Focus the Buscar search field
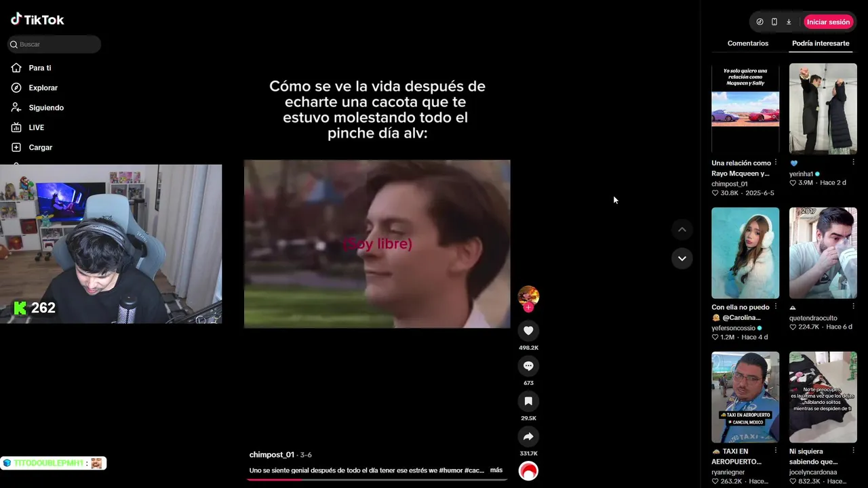868x488 pixels. click(x=54, y=44)
